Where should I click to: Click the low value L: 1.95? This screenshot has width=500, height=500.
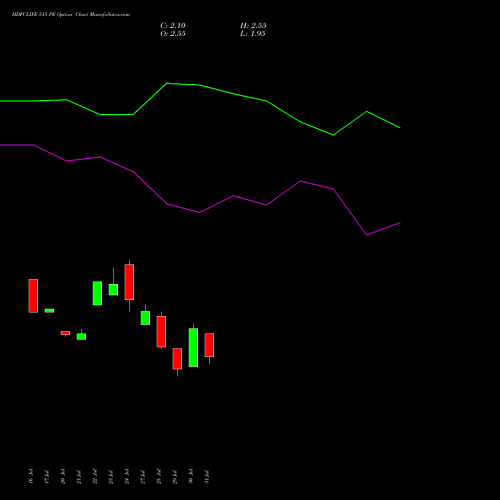click(x=253, y=34)
